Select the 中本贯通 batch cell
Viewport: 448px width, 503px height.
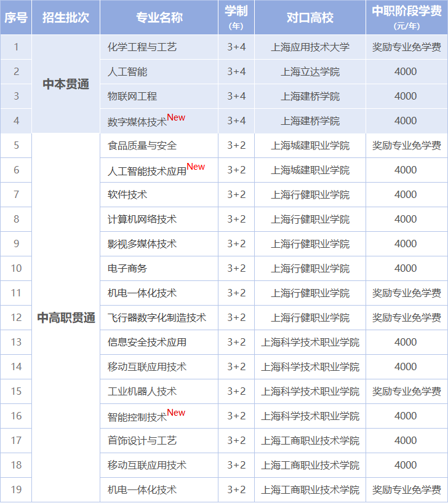click(x=66, y=84)
